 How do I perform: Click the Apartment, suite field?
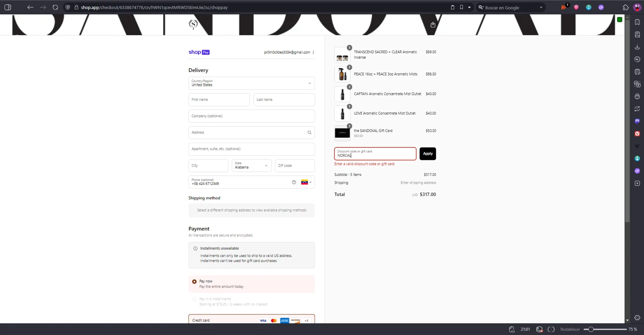[x=252, y=149]
